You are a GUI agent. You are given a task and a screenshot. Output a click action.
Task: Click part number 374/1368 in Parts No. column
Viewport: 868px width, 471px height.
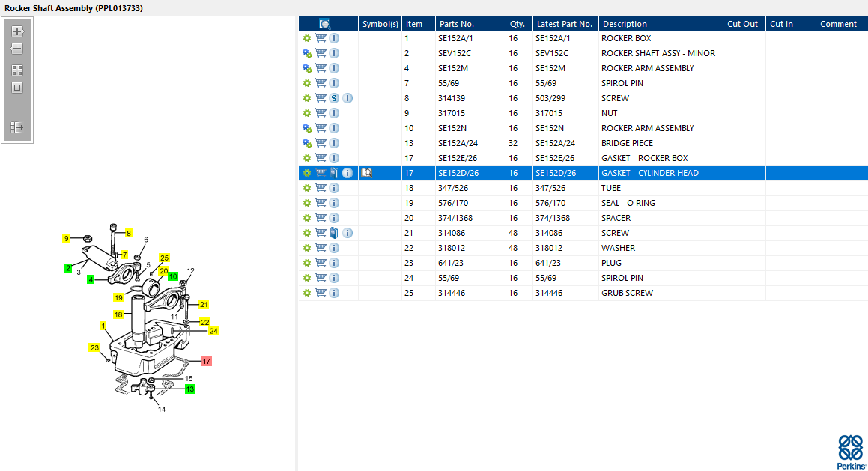click(x=455, y=217)
